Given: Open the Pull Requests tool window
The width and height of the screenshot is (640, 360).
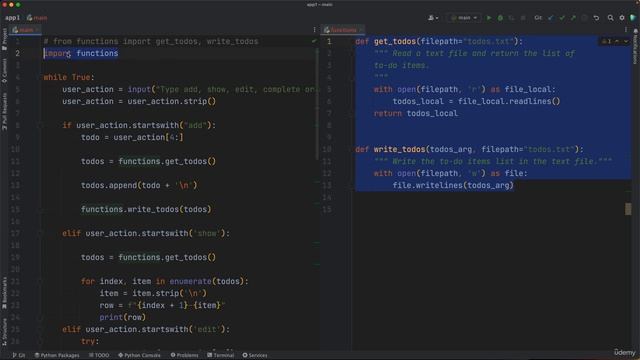Looking at the screenshot, I should pos(4,111).
